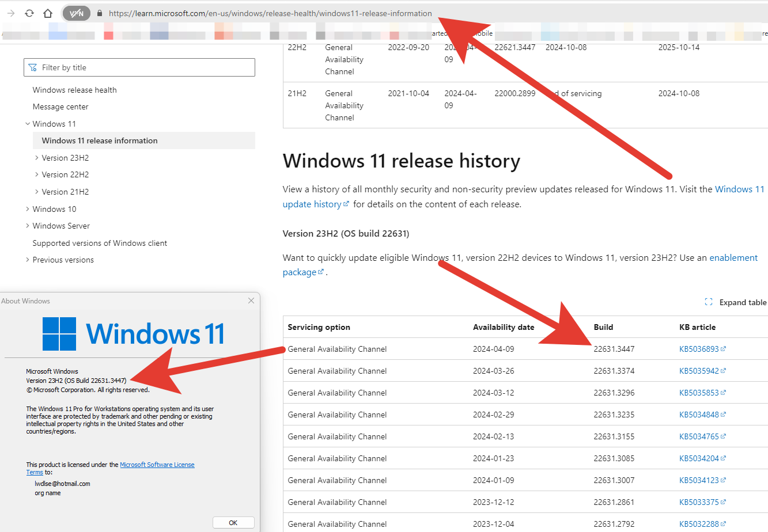The image size is (768, 532).
Task: Click availability date 2024-02-13 cell
Action: click(494, 436)
